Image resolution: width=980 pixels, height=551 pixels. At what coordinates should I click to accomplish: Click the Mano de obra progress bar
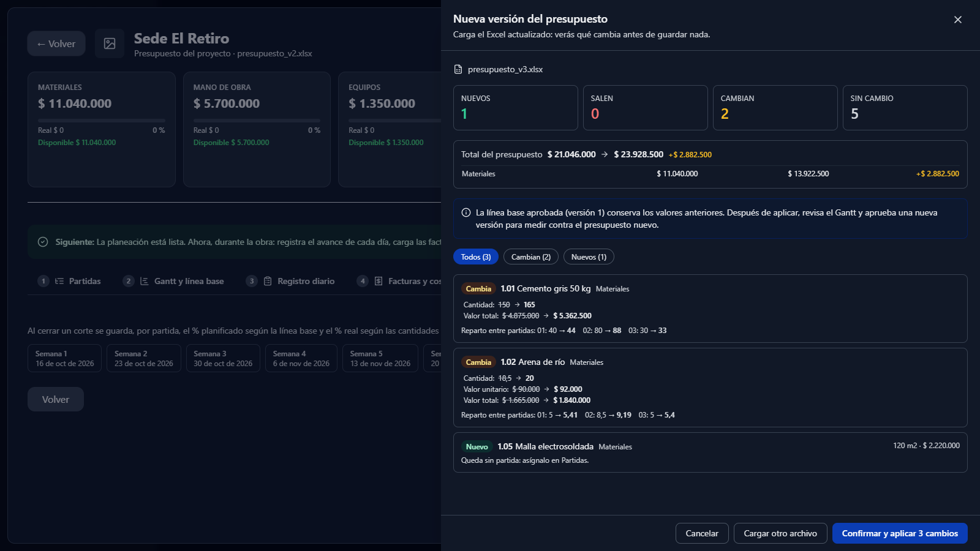coord(257,121)
